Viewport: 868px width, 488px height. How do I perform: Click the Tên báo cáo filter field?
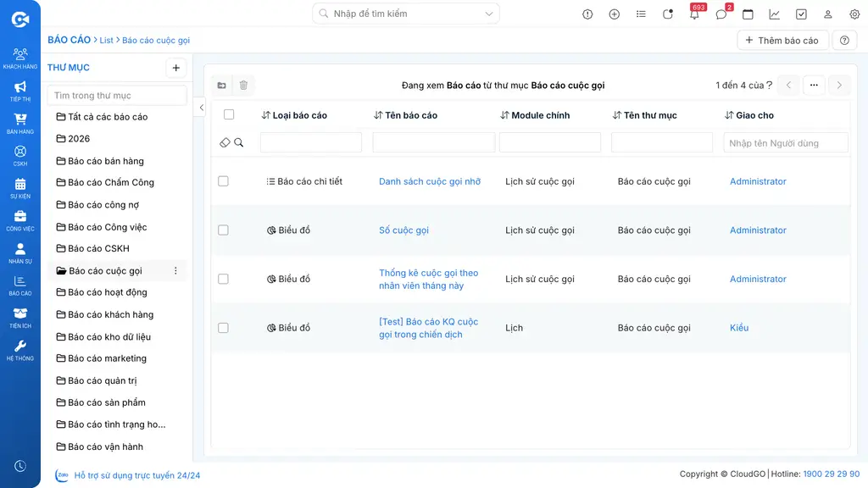pos(433,142)
